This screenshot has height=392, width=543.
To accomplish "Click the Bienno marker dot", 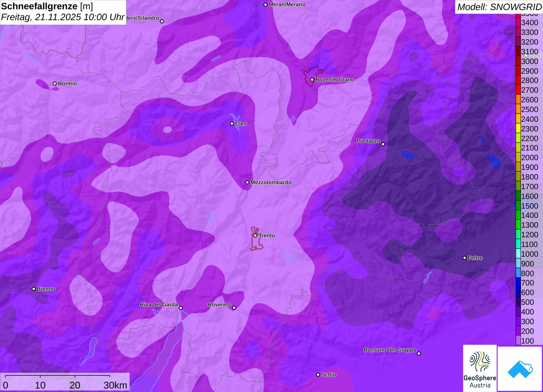I will tap(34, 289).
